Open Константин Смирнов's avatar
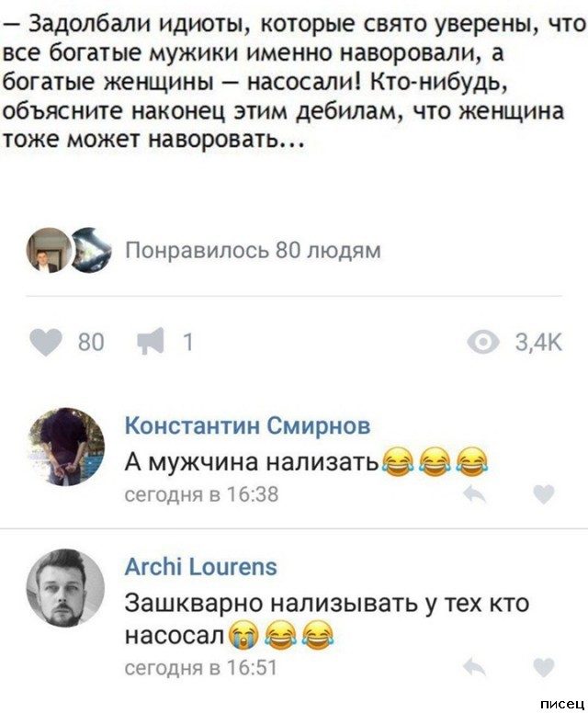 (x=66, y=447)
